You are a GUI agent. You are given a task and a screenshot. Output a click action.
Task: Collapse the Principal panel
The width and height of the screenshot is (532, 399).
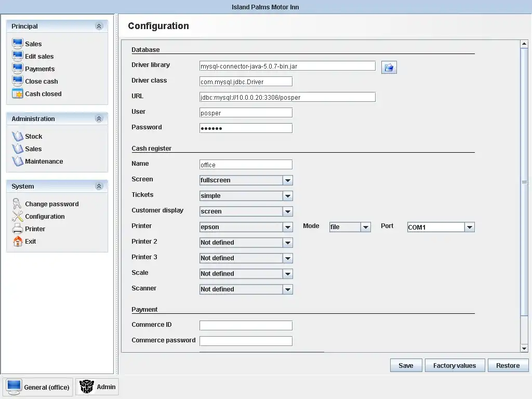click(x=99, y=26)
